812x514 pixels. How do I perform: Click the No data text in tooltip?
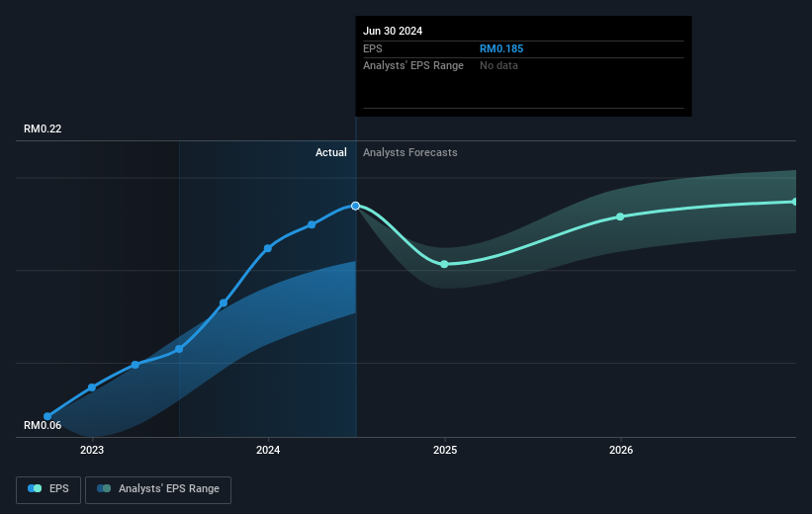pos(498,66)
